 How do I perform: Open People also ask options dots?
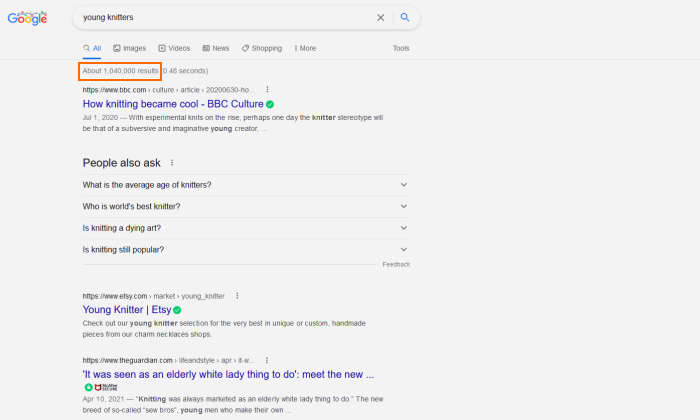[172, 163]
